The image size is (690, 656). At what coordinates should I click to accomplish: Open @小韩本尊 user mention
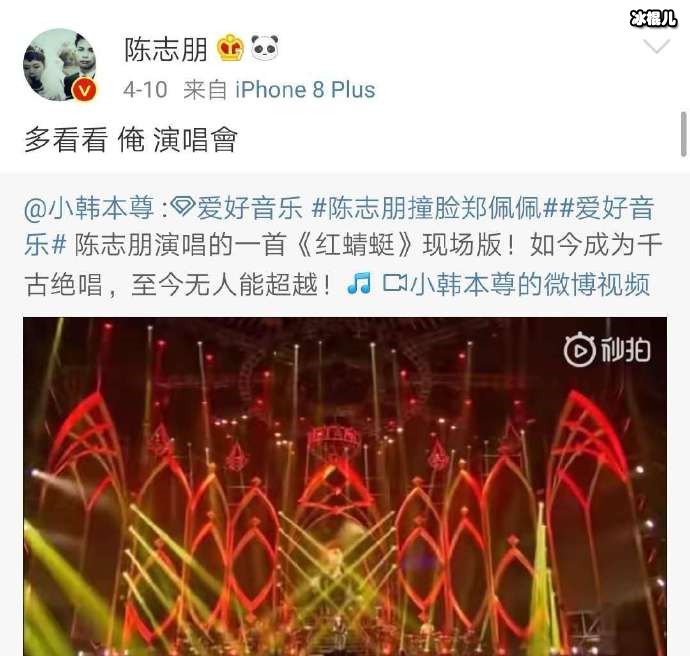pyautogui.click(x=90, y=208)
